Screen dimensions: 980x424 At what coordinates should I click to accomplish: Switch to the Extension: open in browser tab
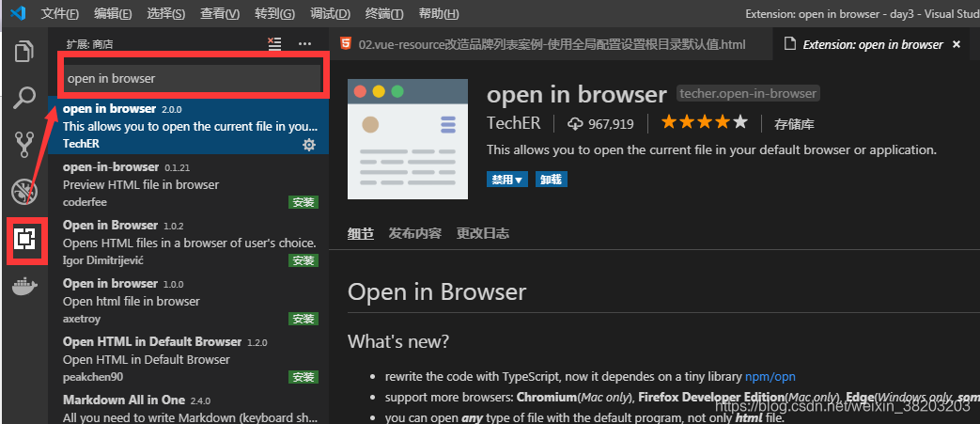point(873,44)
